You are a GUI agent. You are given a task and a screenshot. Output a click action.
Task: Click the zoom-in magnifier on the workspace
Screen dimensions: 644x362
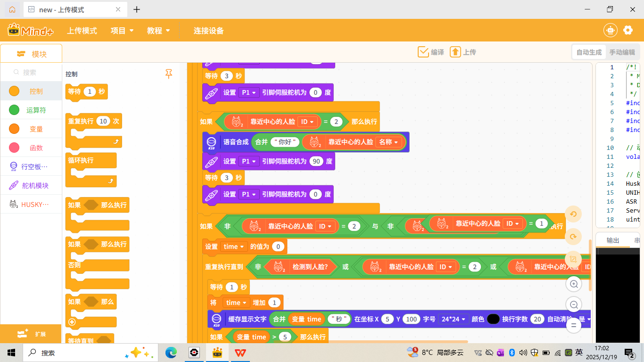point(573,284)
